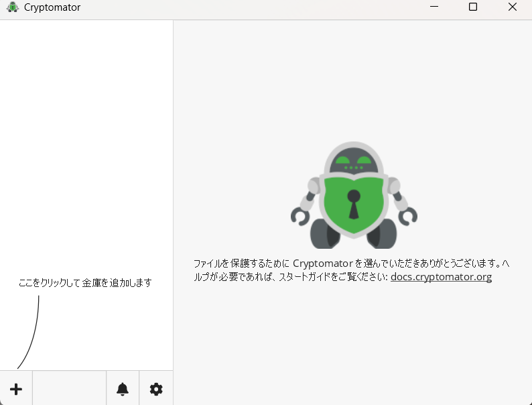Image resolution: width=532 pixels, height=405 pixels.
Task: Open the notifications bell icon
Action: (x=123, y=389)
